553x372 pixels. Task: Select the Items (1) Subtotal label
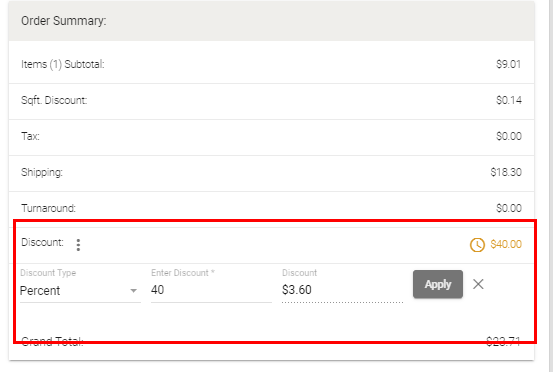coord(63,65)
